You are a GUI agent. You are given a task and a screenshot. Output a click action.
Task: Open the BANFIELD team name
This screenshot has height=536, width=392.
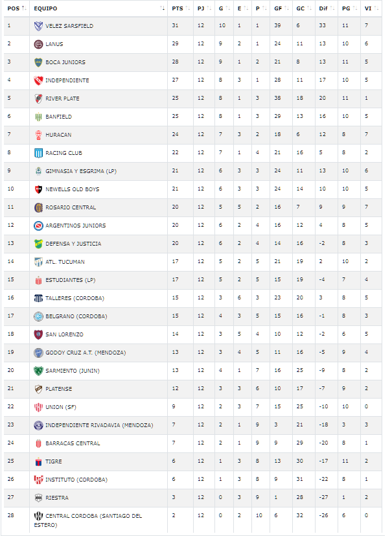[x=58, y=117]
